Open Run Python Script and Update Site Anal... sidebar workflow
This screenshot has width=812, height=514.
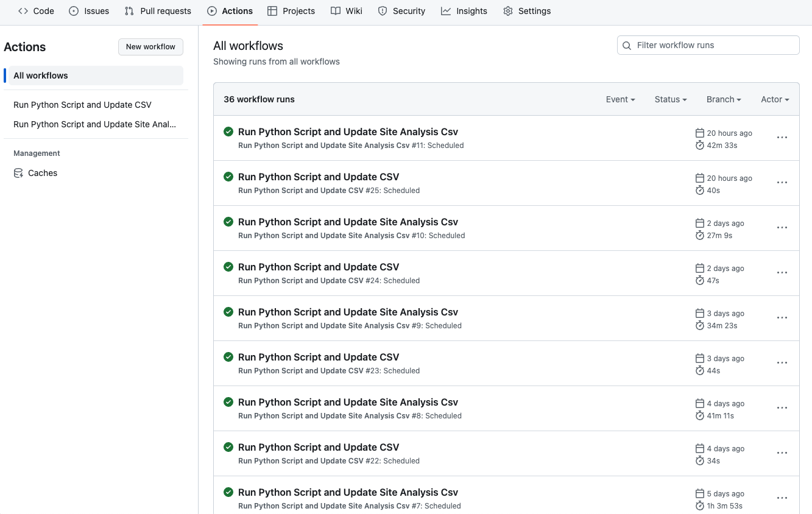pyautogui.click(x=94, y=124)
